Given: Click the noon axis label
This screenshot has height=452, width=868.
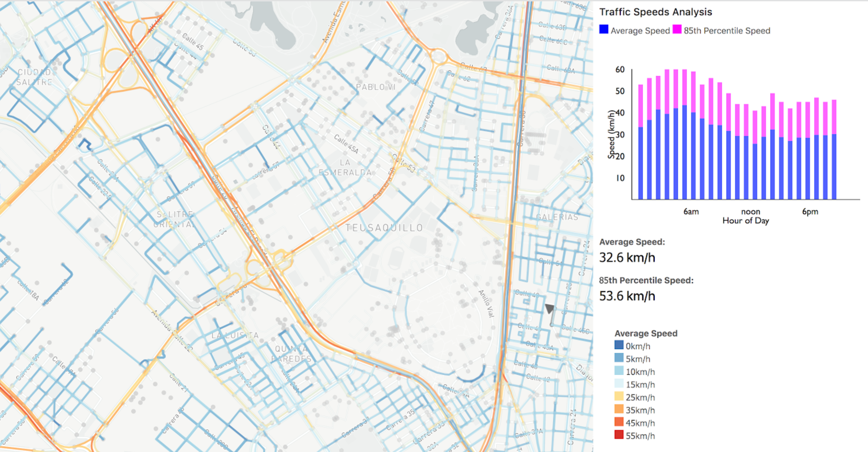Looking at the screenshot, I should tap(750, 212).
